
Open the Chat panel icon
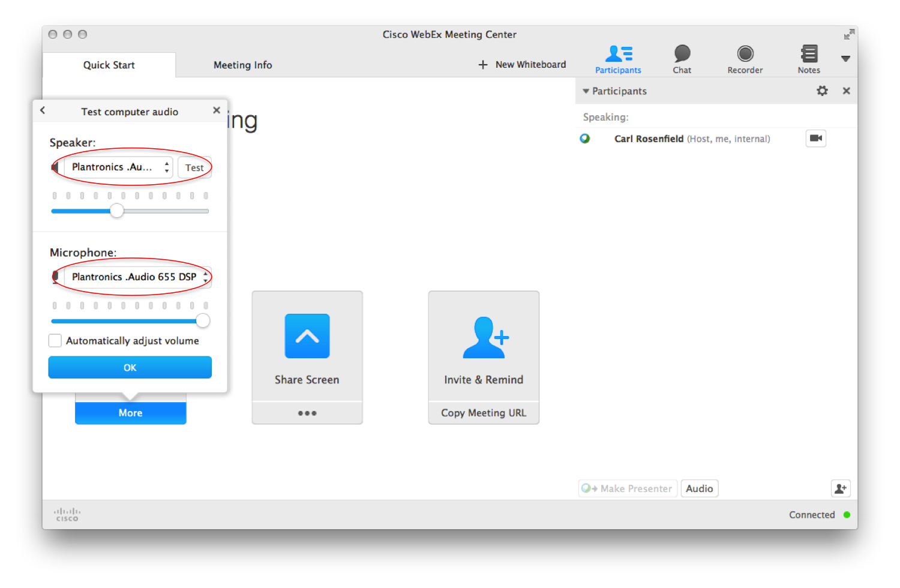coord(682,59)
